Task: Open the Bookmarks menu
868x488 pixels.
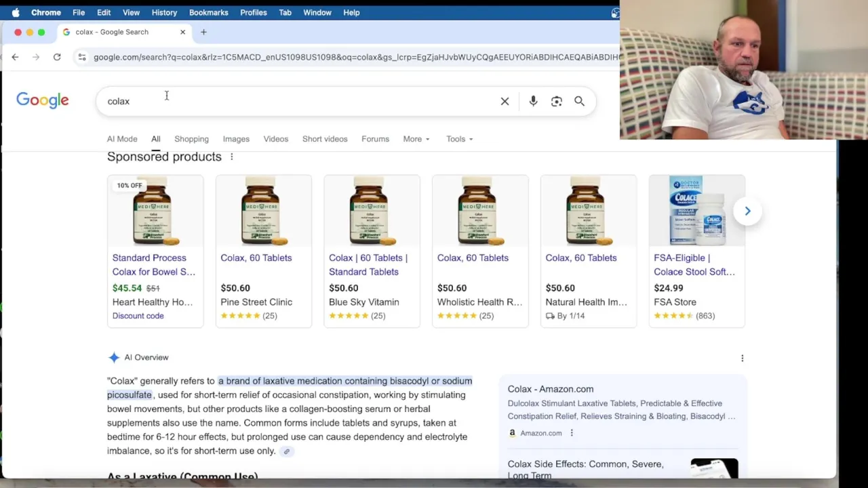Action: point(209,12)
